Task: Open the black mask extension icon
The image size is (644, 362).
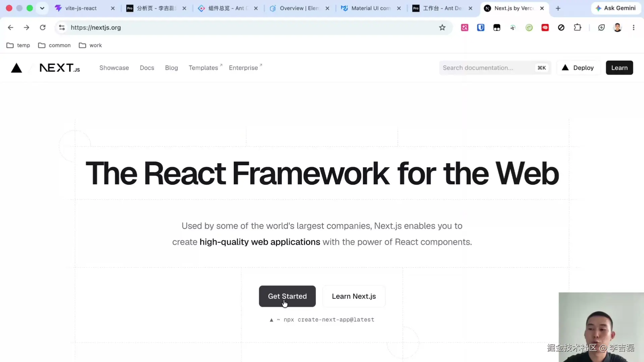Action: pos(497,27)
